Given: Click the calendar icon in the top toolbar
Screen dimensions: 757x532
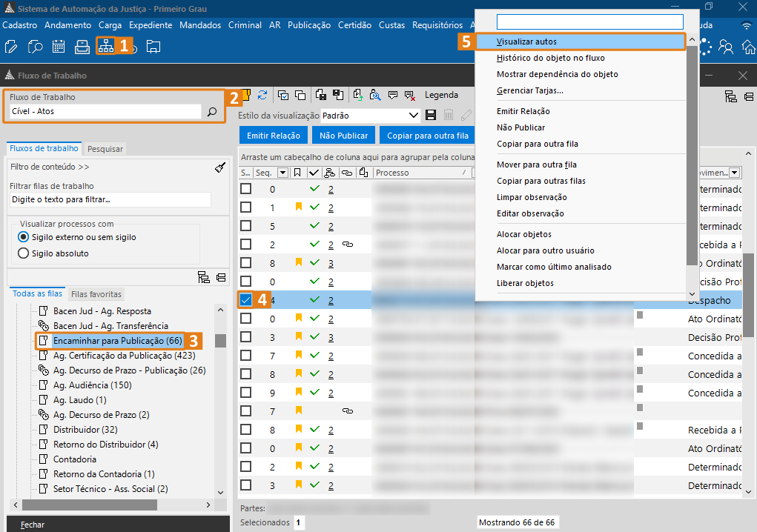Looking at the screenshot, I should point(59,47).
